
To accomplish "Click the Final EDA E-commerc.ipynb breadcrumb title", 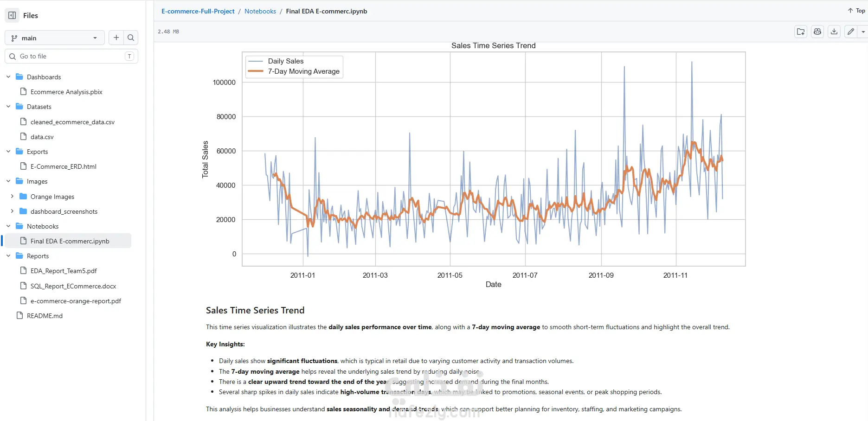I will point(327,11).
